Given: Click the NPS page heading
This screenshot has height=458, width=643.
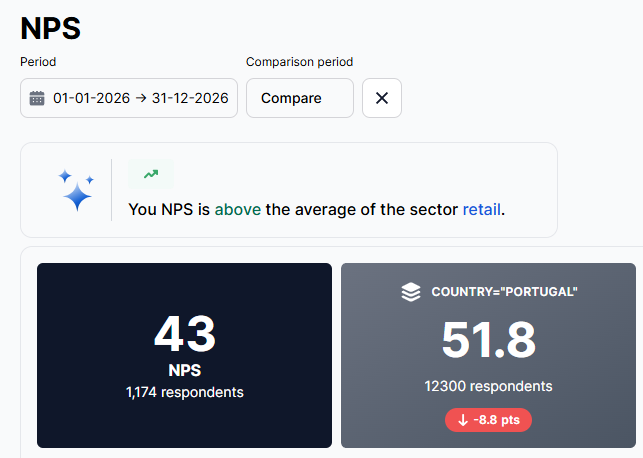Looking at the screenshot, I should (51, 28).
